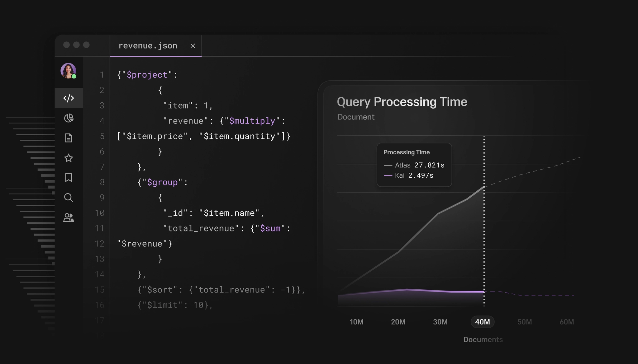The height and width of the screenshot is (364, 638).
Task: Click the "$sum" operator on line 11
Action: coord(270,228)
